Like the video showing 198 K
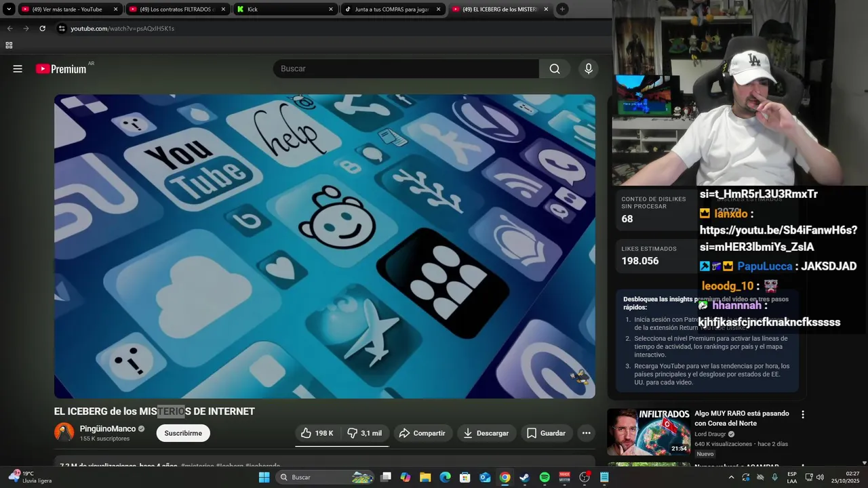 [x=317, y=433]
